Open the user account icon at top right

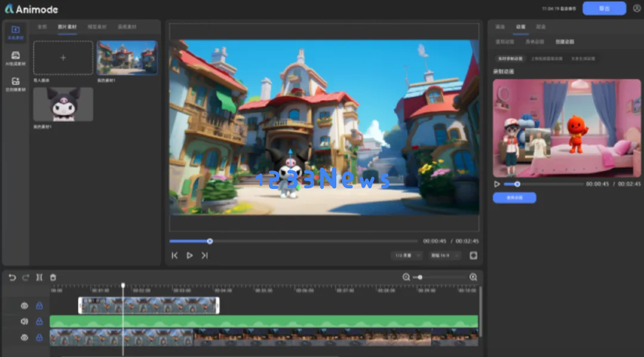click(637, 8)
